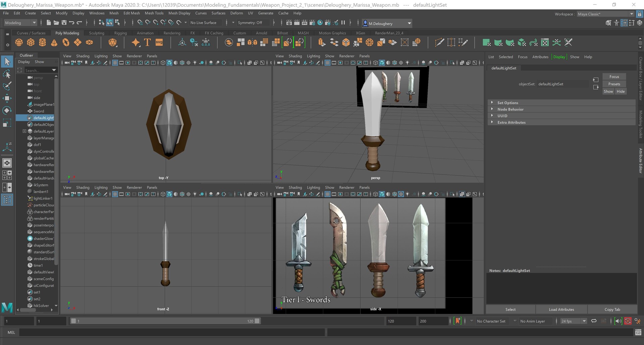
Task: Click Hide in the defaultLightSet attributes
Action: [x=621, y=91]
